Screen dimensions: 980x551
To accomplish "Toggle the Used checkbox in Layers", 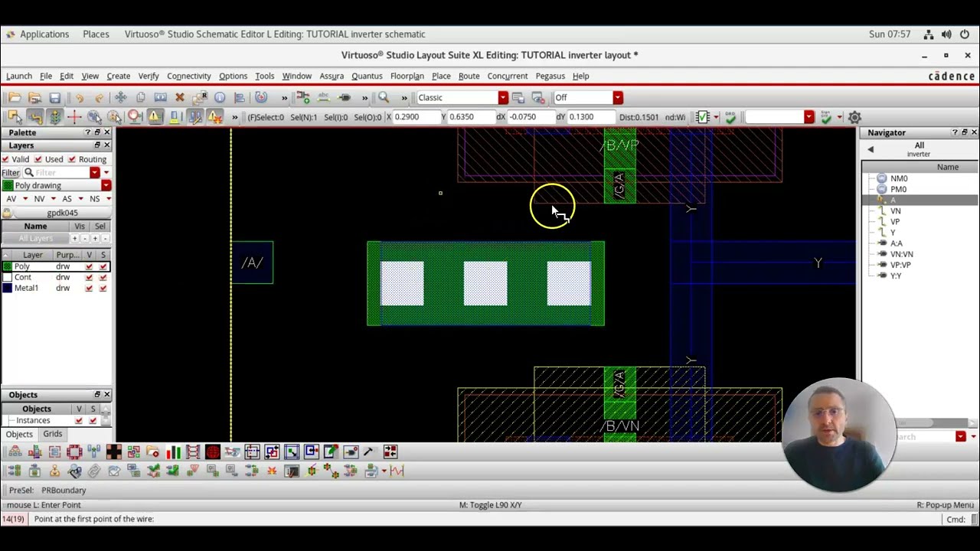I will click(39, 159).
